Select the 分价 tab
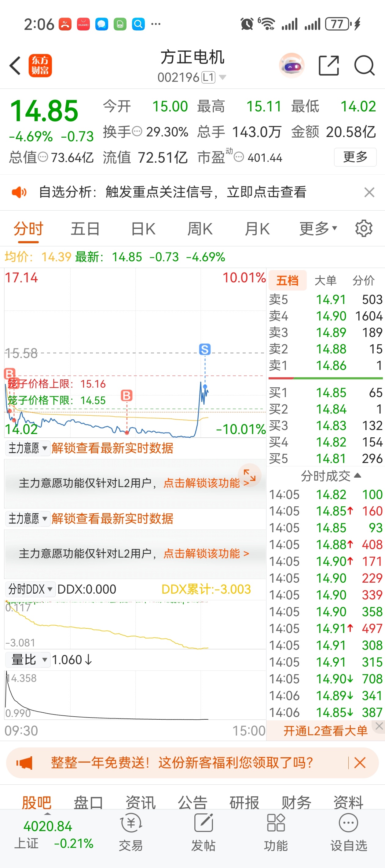 pyautogui.click(x=363, y=280)
